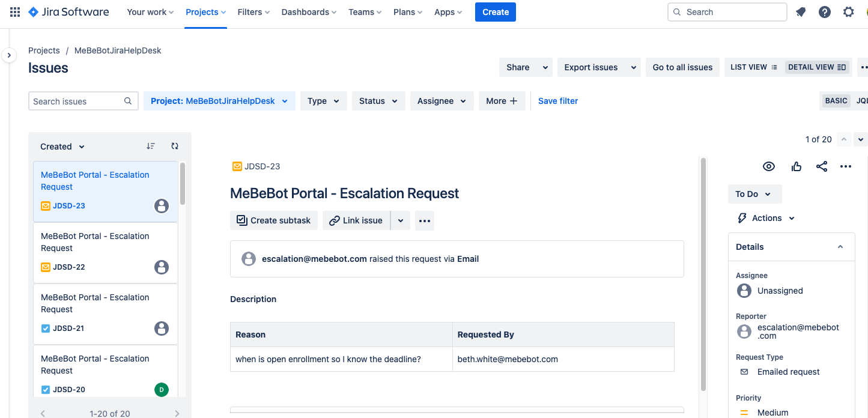Go to previous issue with up arrow
The width and height of the screenshot is (868, 418).
pos(844,139)
